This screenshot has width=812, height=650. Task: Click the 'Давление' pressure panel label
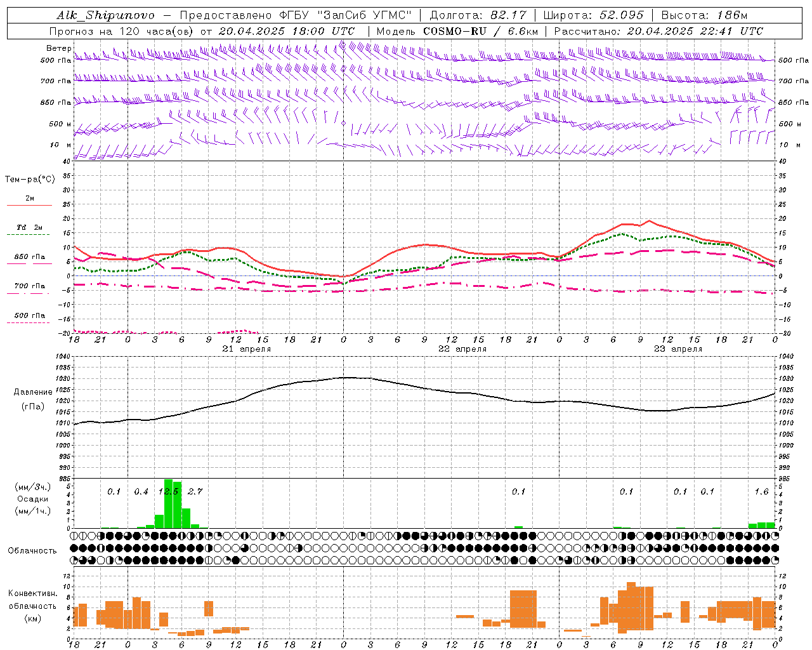click(x=33, y=392)
